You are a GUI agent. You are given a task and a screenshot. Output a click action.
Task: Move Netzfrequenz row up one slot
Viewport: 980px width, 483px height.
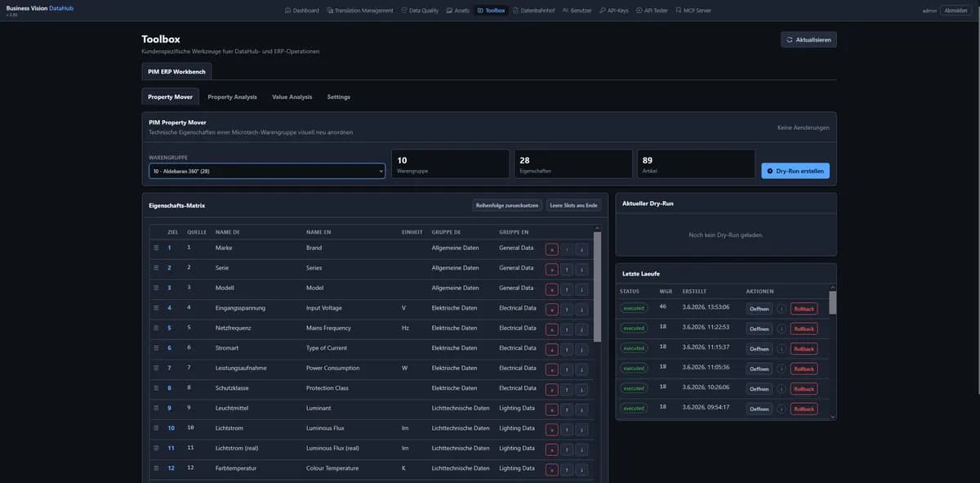(x=567, y=329)
